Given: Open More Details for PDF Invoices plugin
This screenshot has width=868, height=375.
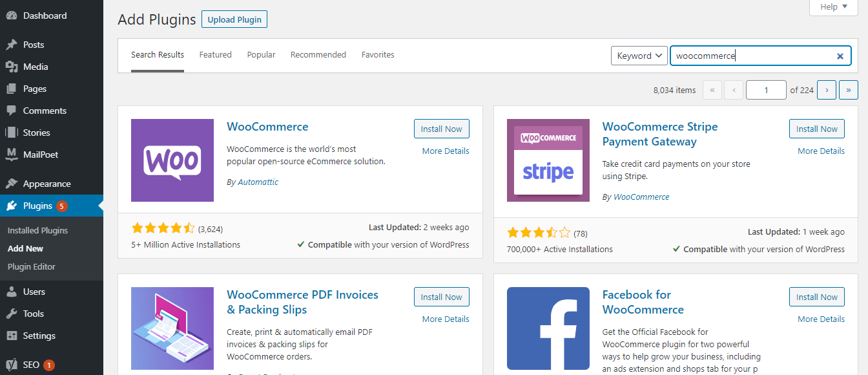Looking at the screenshot, I should 446,319.
